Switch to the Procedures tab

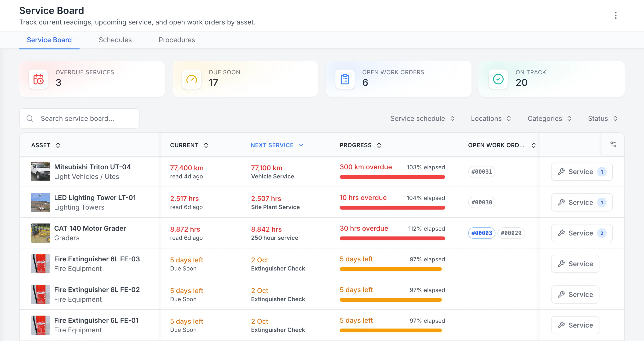177,40
